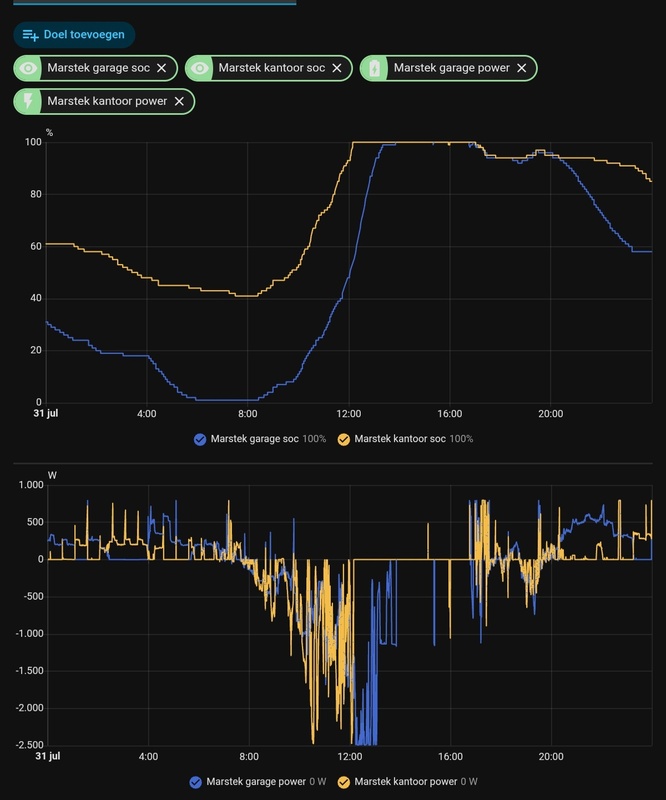The height and width of the screenshot is (800, 666).
Task: Click the 4:00 label on the soc chart
Action: [146, 414]
